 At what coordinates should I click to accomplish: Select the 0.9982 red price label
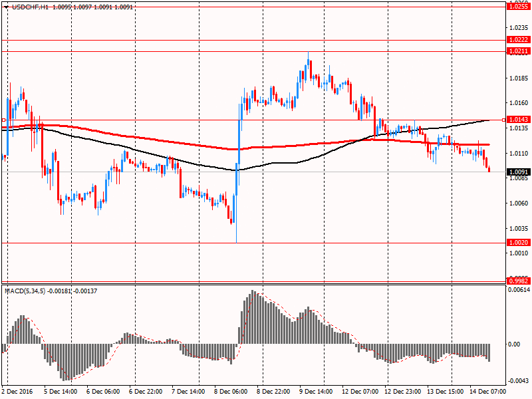[x=517, y=281]
